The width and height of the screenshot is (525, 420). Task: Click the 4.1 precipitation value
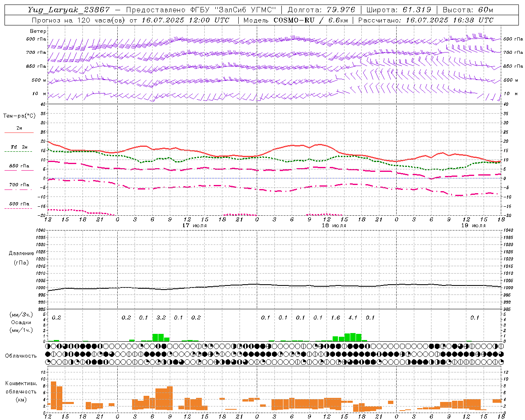tap(353, 318)
